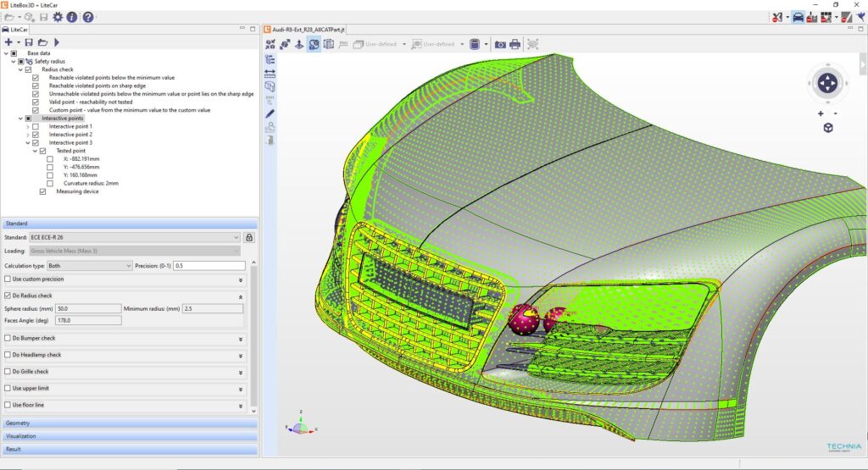The width and height of the screenshot is (868, 470).
Task: Enable 'Do Bumper check' checkbox
Action: [8, 338]
